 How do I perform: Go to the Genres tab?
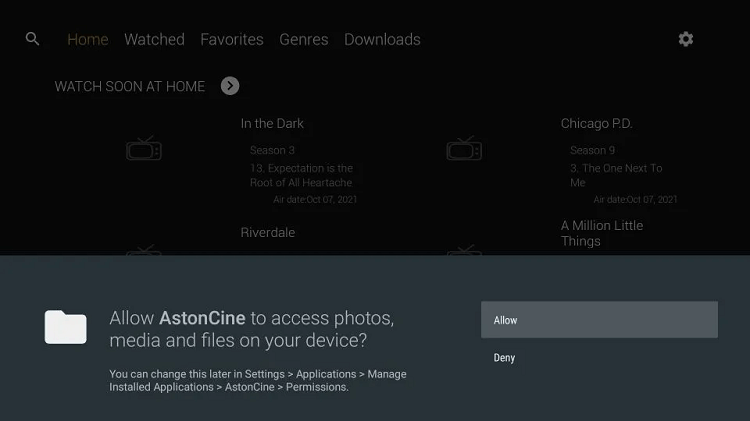click(304, 39)
